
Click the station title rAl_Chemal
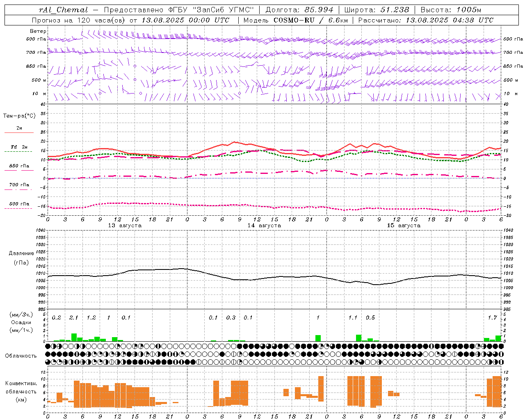tap(64, 10)
